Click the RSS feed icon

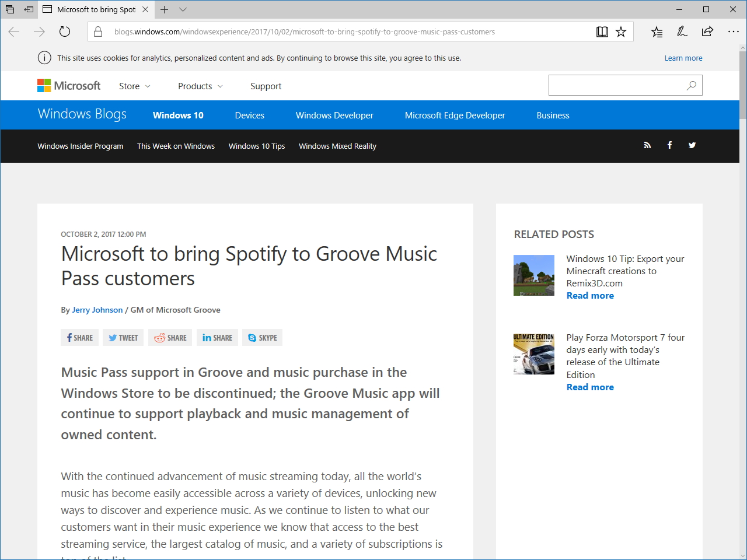647,145
